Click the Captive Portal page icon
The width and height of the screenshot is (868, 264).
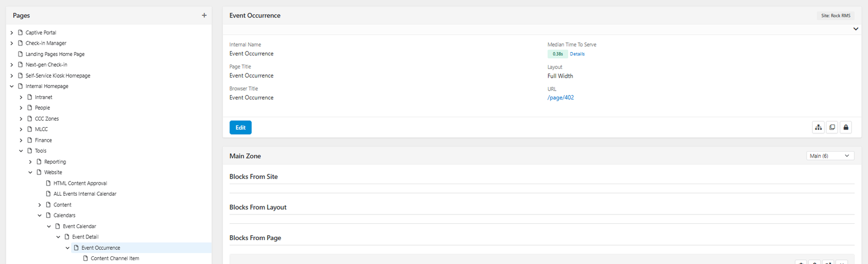coord(21,33)
